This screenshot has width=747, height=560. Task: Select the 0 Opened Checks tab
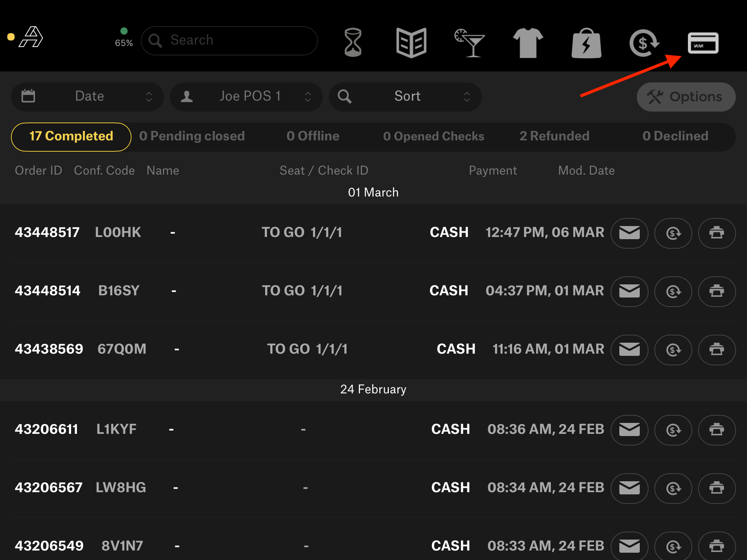click(433, 136)
